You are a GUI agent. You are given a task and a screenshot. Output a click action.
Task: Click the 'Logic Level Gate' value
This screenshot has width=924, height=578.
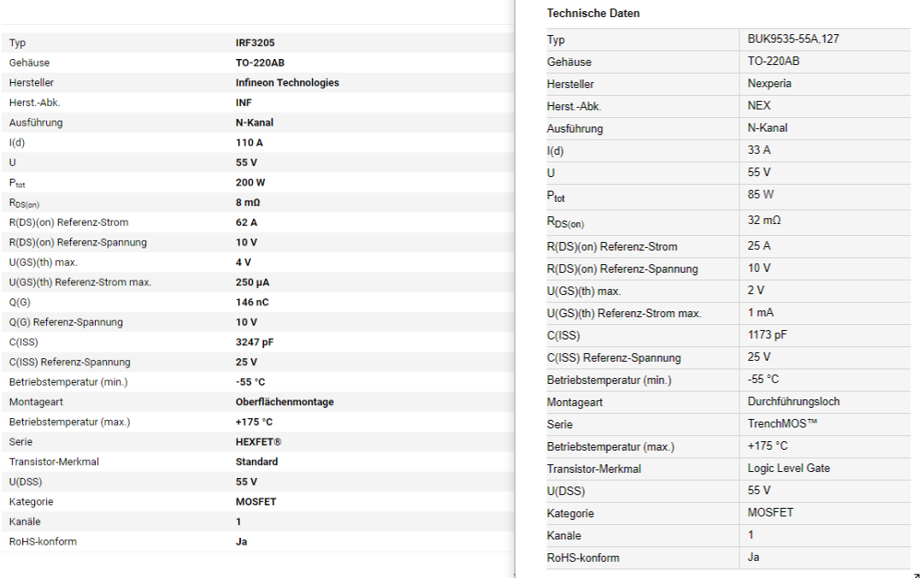tap(788, 468)
